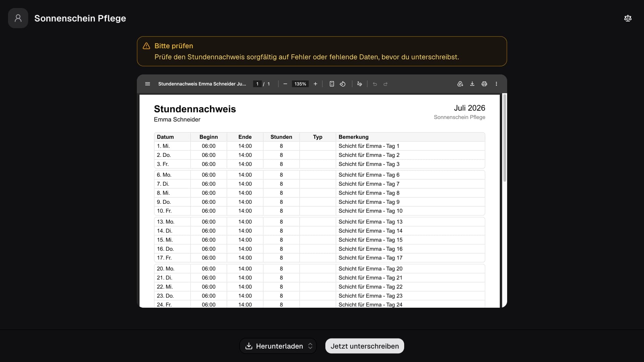
Task: Zoom out using the minus icon
Action: (285, 84)
